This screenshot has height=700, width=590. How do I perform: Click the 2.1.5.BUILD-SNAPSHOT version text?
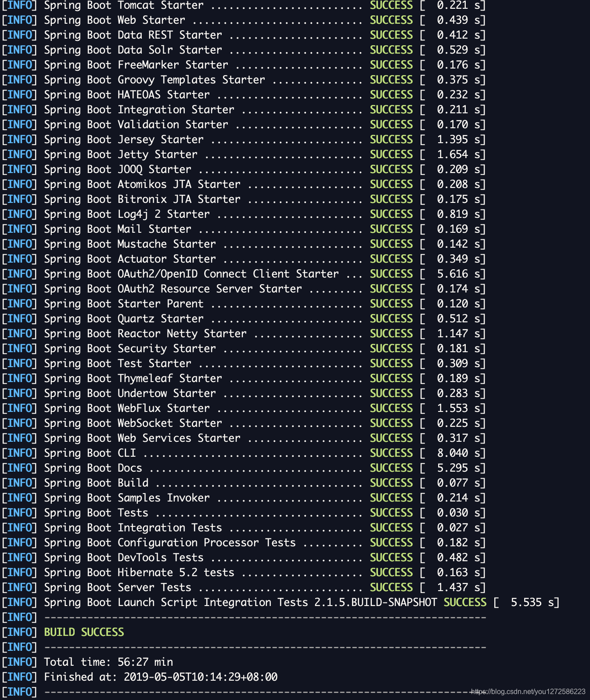coord(376,603)
